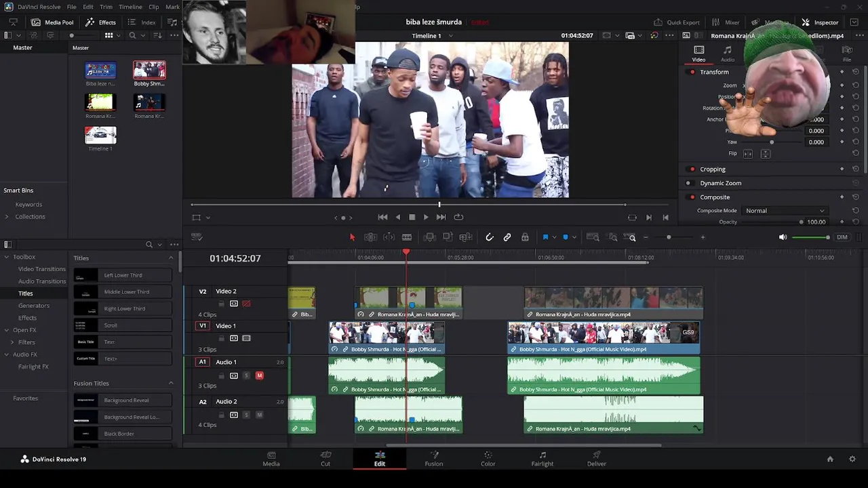Viewport: 868px width, 488px height.
Task: Open the Trim menu
Action: (106, 7)
